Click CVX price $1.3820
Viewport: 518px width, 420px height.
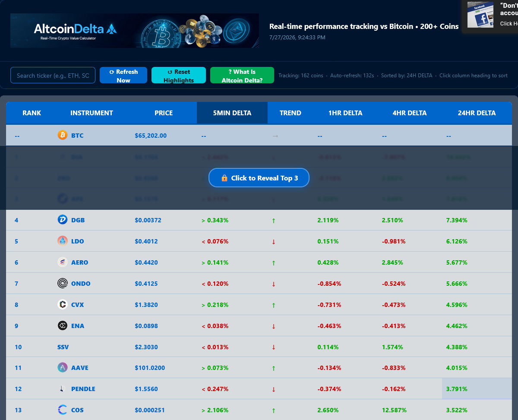point(146,305)
